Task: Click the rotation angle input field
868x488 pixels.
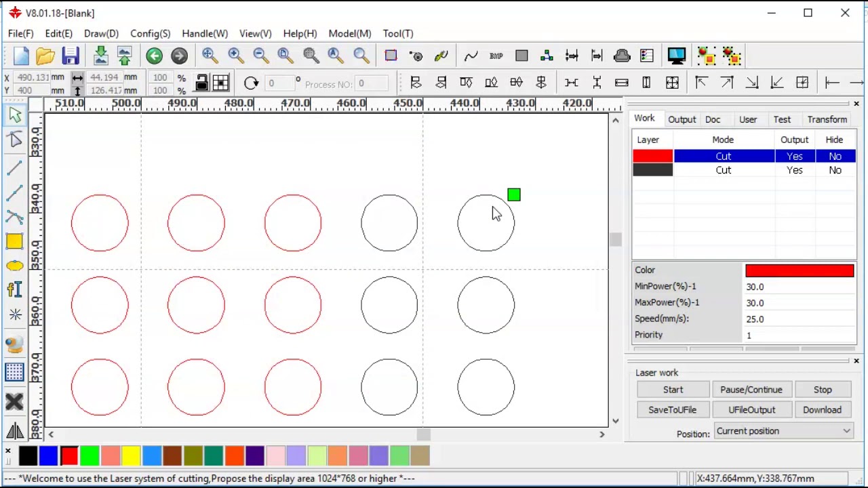Action: pyautogui.click(x=281, y=83)
